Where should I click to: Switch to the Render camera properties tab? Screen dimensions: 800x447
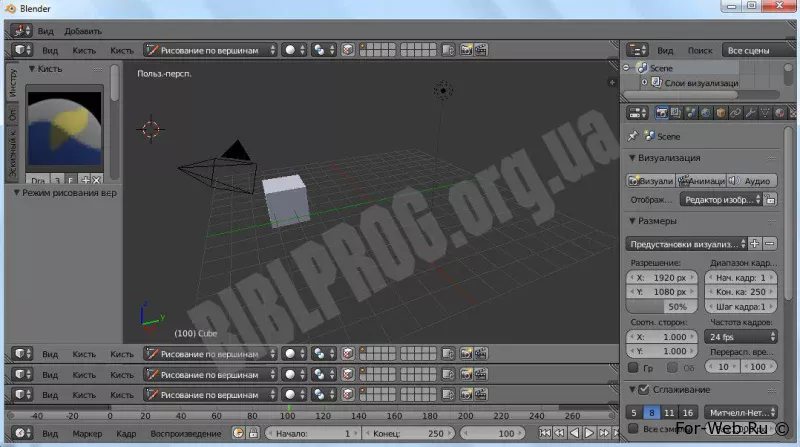tap(662, 113)
